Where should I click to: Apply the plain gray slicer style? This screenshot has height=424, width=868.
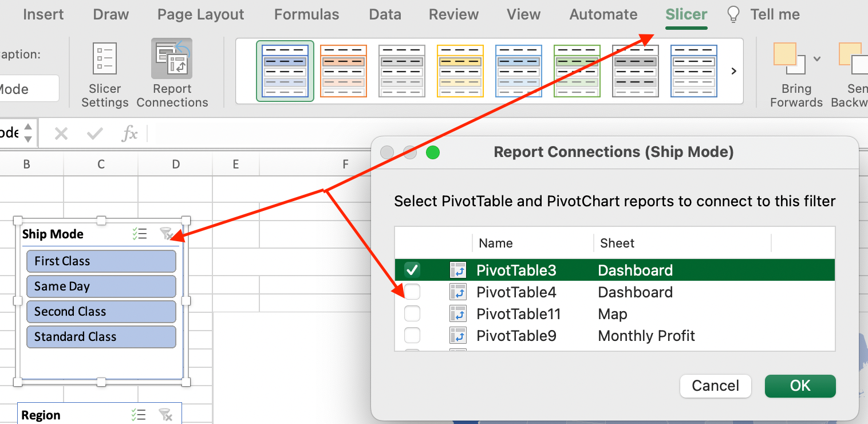[x=402, y=71]
